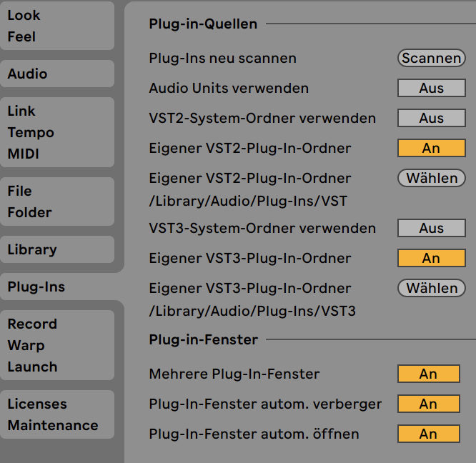The width and height of the screenshot is (476, 463).
Task: Toggle VST2-System-Ordner verwenden switch
Action: [x=431, y=119]
